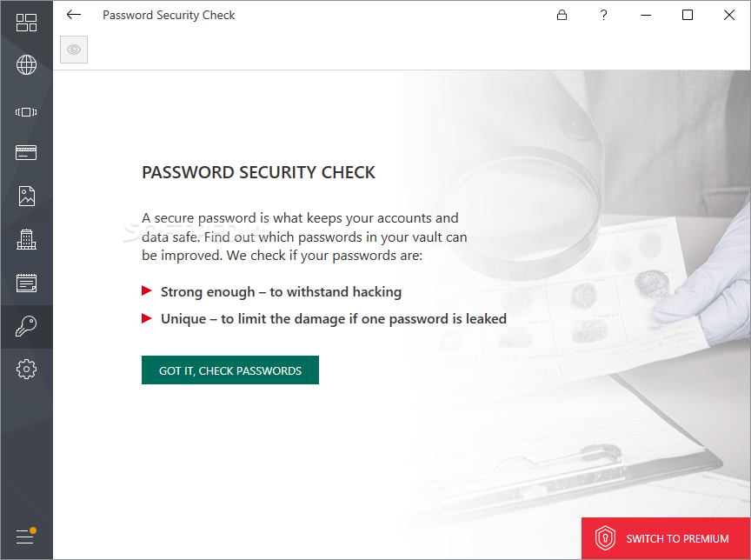Expand the hamburger menu with notification dot
The image size is (751, 560).
[x=26, y=536]
